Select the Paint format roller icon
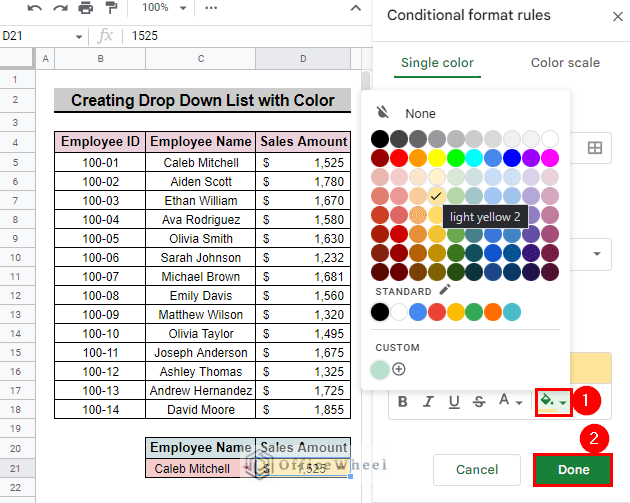 (111, 8)
